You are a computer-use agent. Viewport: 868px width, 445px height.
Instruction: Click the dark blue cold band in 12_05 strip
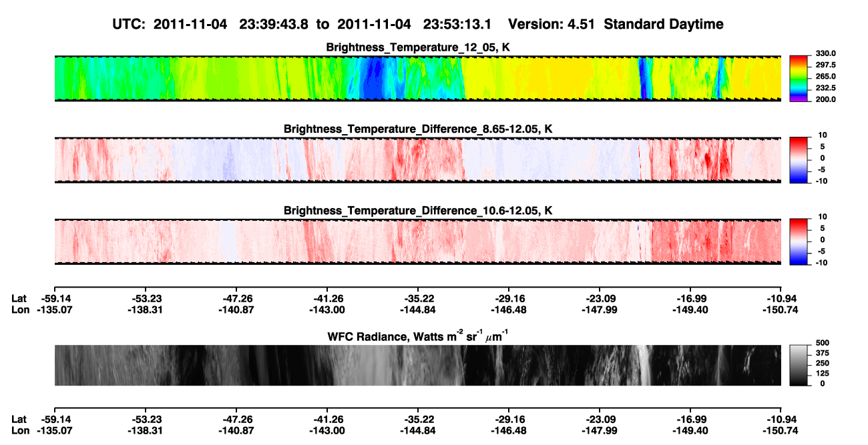point(373,79)
